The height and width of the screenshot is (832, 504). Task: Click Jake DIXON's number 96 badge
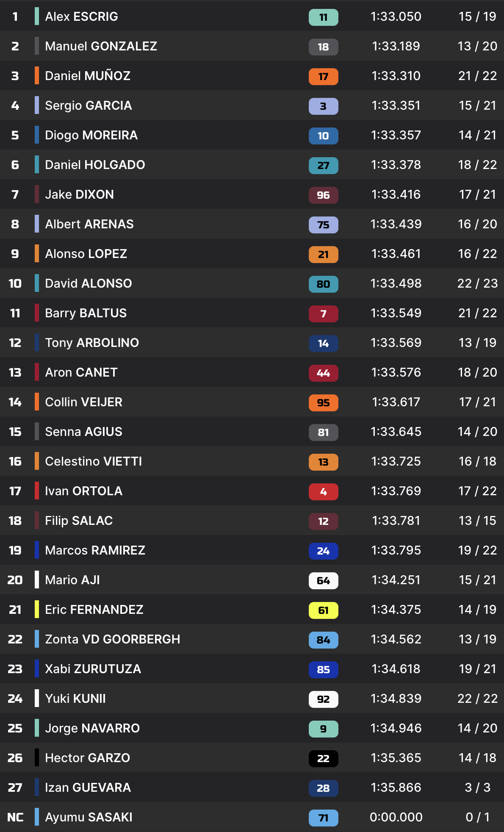tap(323, 195)
